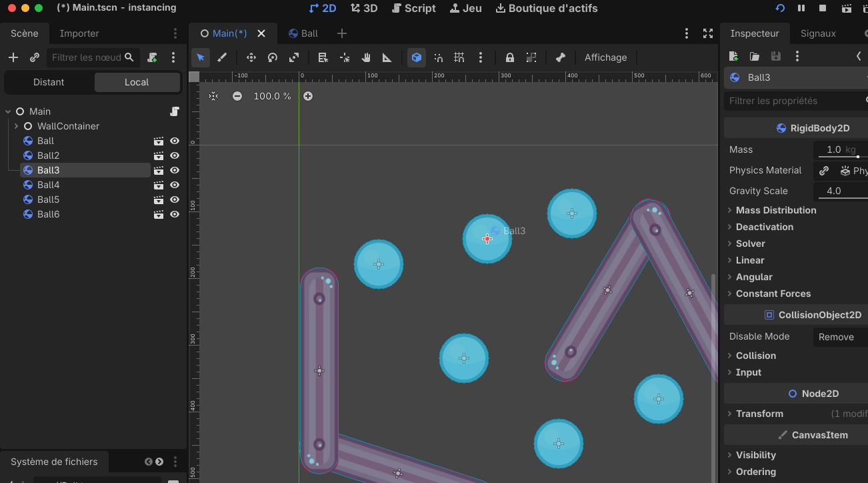The height and width of the screenshot is (483, 868).
Task: Select the Pan hand tool
Action: 366,57
